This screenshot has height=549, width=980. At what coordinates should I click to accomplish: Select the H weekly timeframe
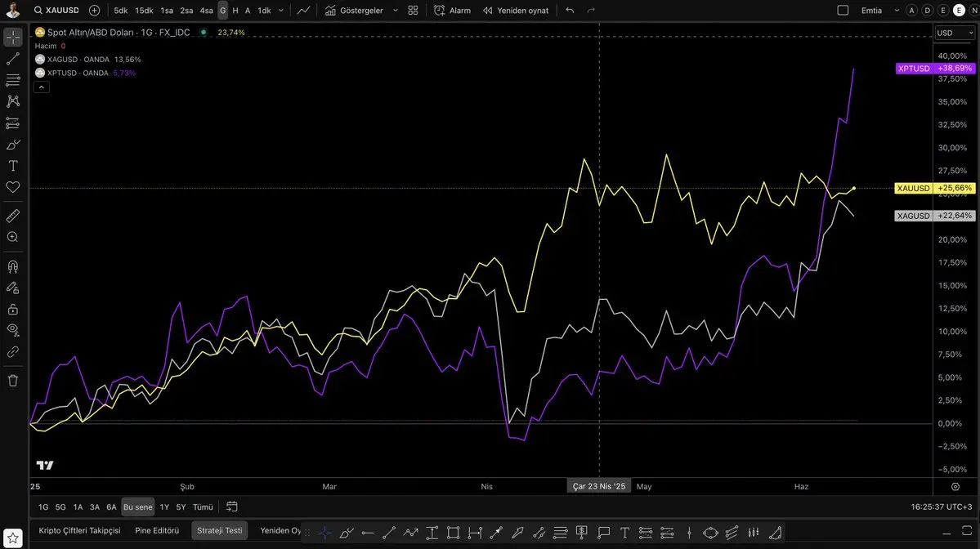click(x=235, y=11)
